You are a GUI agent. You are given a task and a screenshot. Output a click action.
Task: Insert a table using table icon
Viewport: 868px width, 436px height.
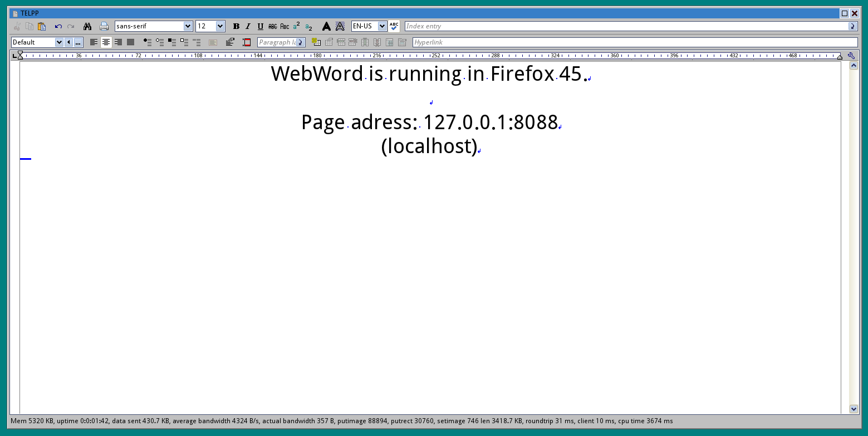(x=316, y=42)
